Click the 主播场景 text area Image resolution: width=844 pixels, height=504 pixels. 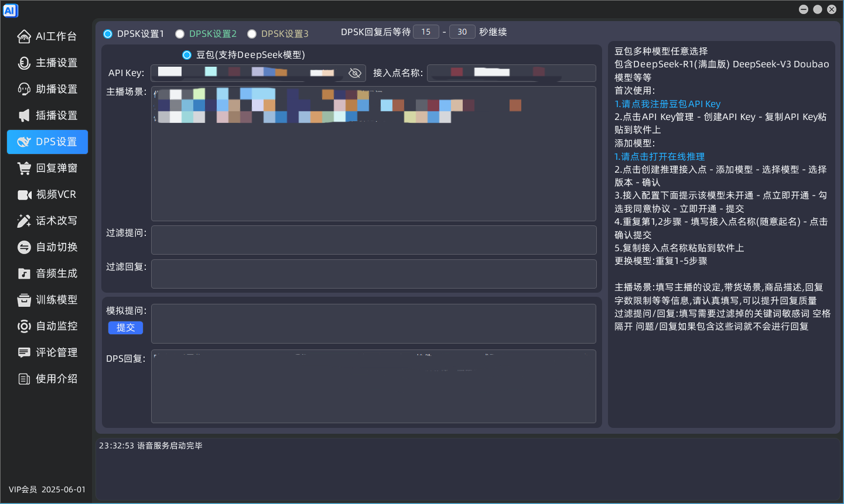[x=374, y=153]
